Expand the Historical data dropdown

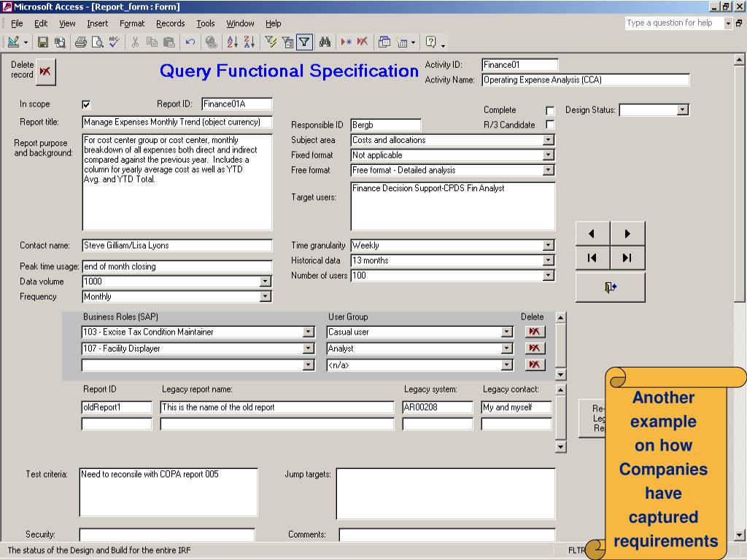[x=549, y=260]
